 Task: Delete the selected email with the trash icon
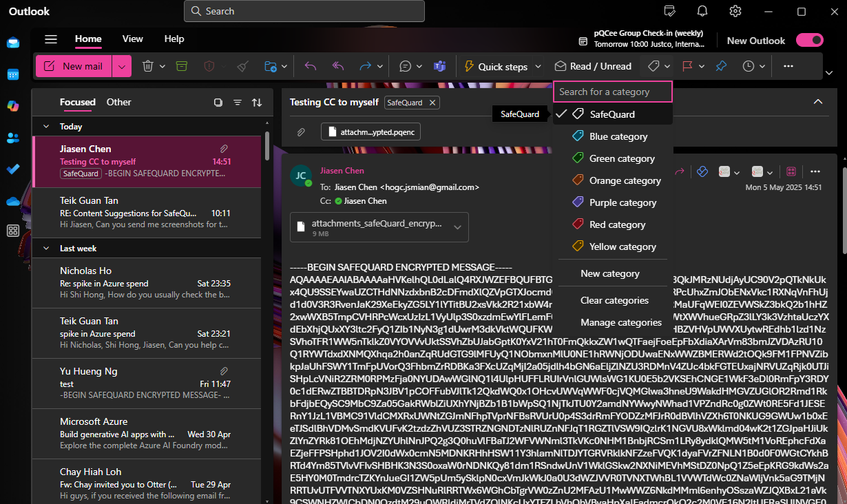147,66
